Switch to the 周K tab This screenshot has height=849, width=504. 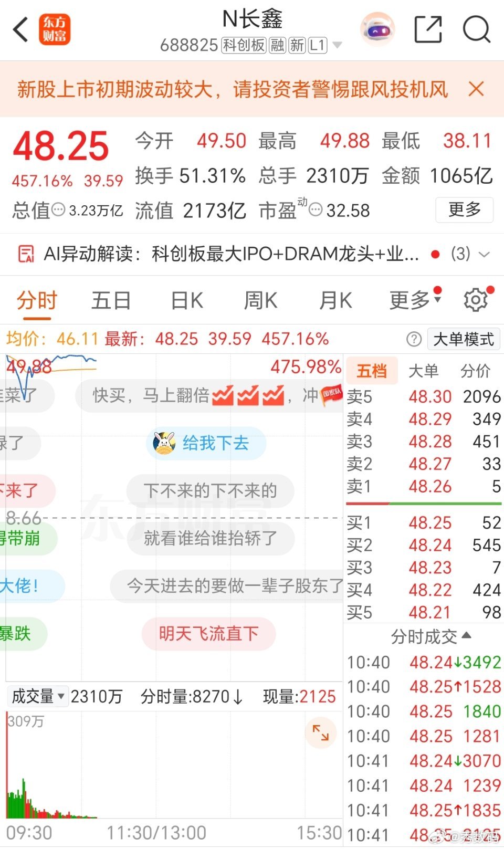click(260, 301)
